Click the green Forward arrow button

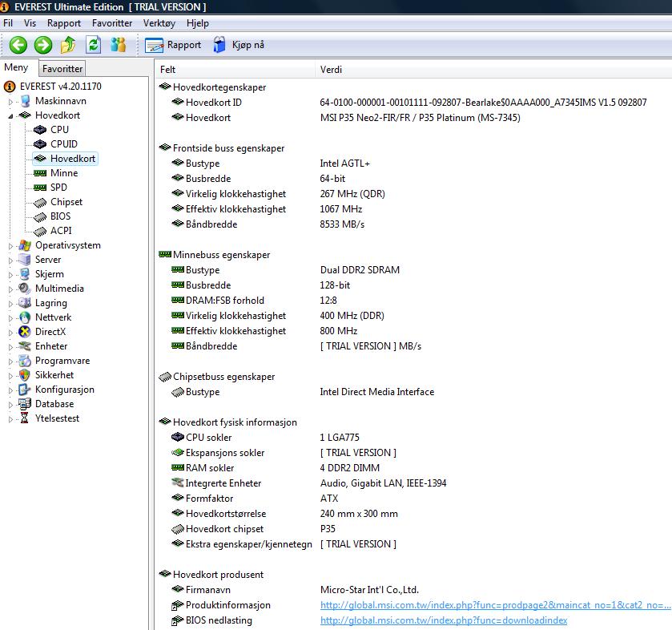point(43,45)
